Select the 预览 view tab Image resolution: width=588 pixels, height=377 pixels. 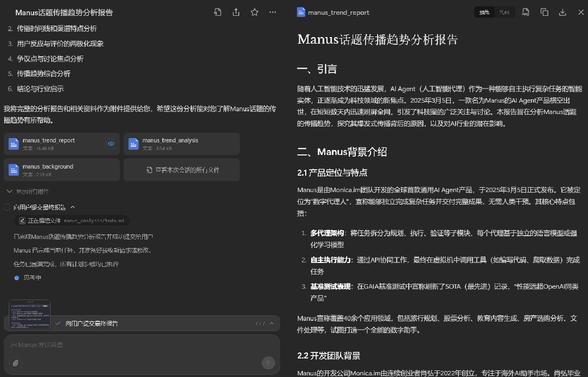484,11
